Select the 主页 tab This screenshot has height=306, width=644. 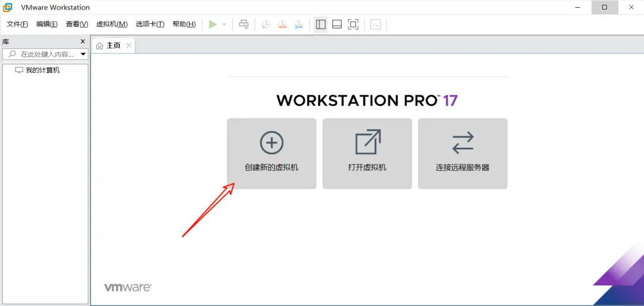pos(114,45)
